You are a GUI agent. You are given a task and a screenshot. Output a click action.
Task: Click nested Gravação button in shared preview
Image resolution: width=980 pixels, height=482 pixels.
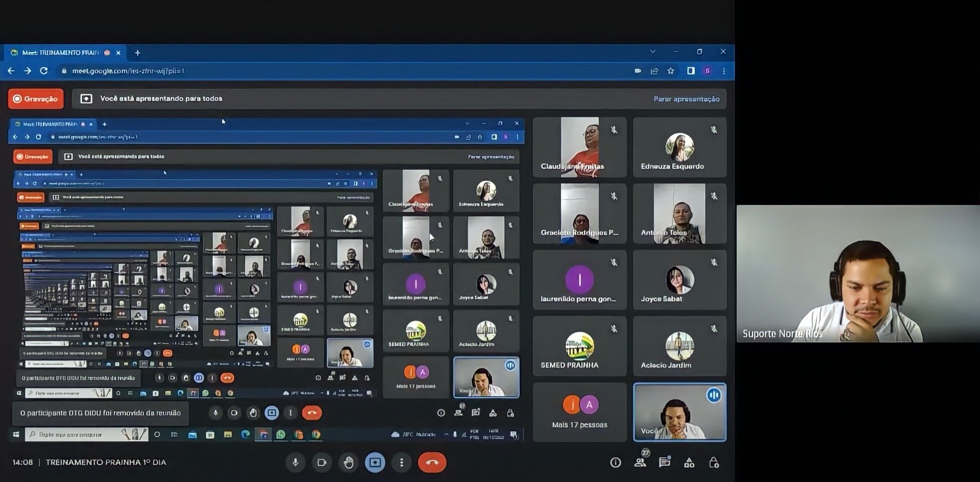click(x=33, y=157)
